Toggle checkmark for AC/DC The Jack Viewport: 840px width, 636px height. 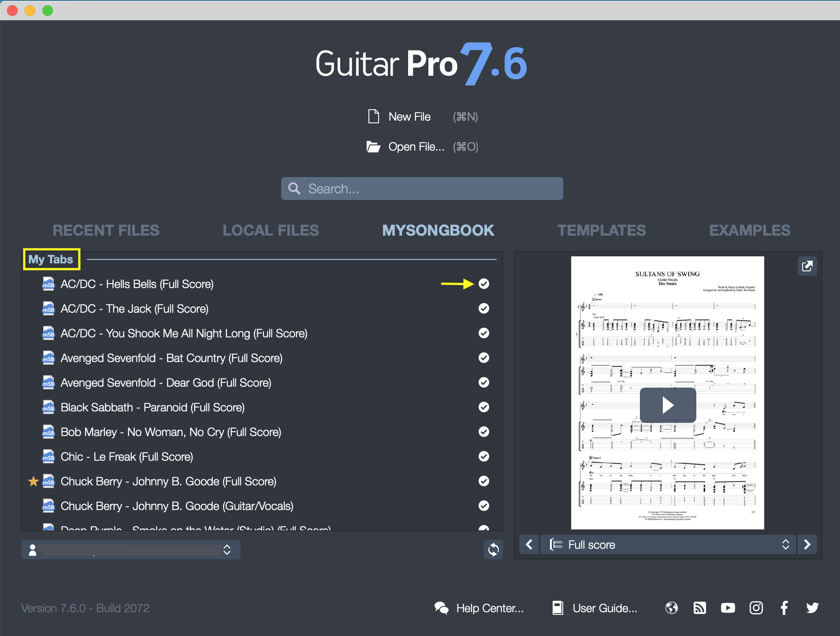pyautogui.click(x=484, y=308)
